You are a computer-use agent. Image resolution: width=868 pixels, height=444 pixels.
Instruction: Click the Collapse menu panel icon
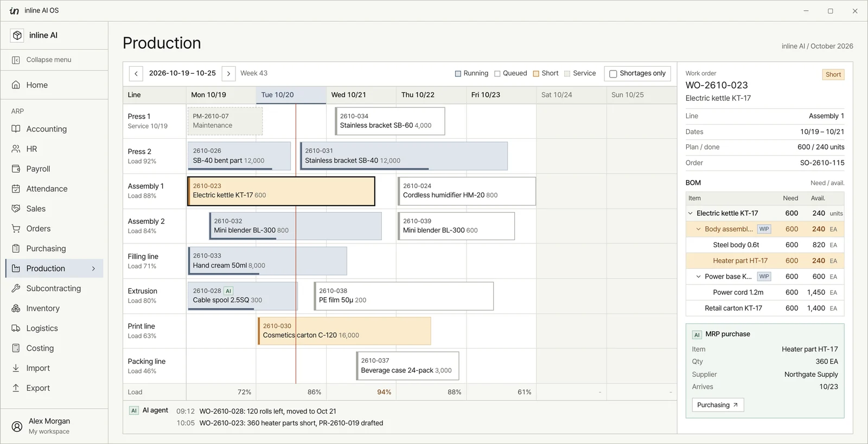(x=16, y=60)
